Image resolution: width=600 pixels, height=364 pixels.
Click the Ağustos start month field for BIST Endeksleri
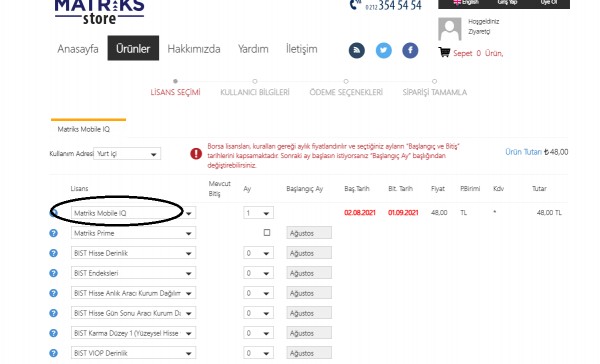pos(309,273)
